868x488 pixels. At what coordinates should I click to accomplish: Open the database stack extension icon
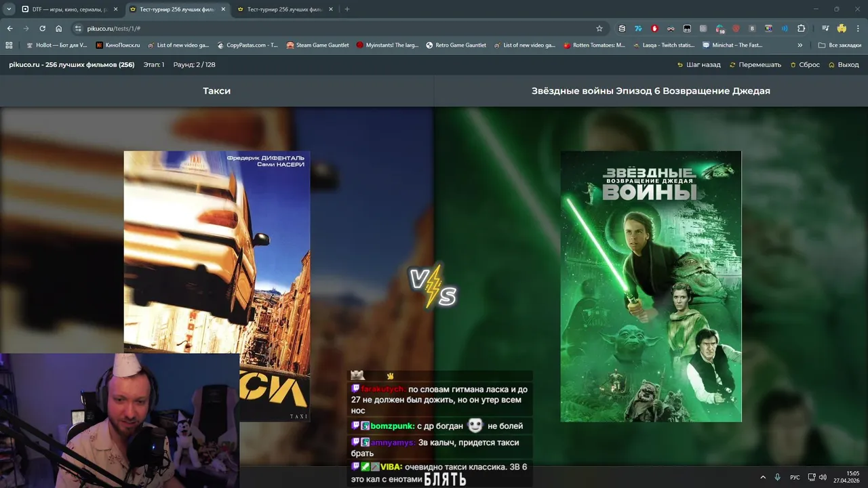coord(622,28)
